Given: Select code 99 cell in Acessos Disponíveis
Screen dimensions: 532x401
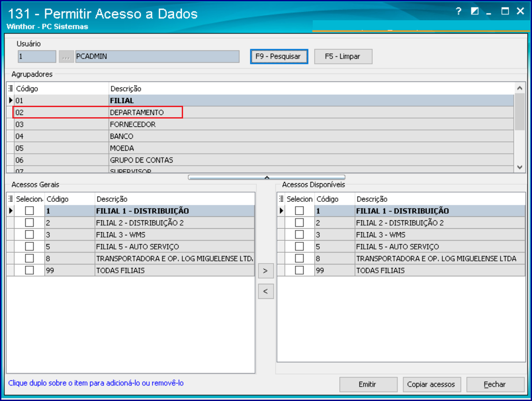Looking at the screenshot, I should [334, 271].
